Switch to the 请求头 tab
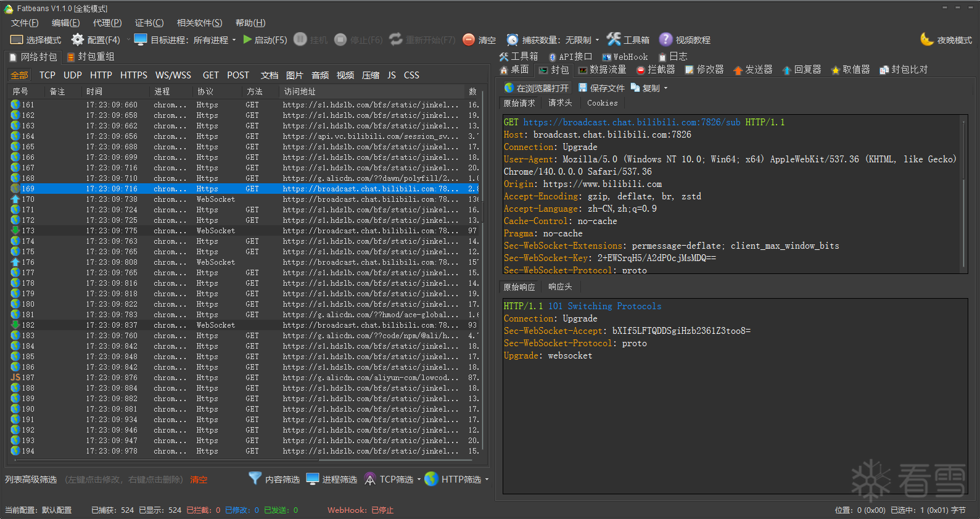This screenshot has width=980, height=519. tap(560, 103)
